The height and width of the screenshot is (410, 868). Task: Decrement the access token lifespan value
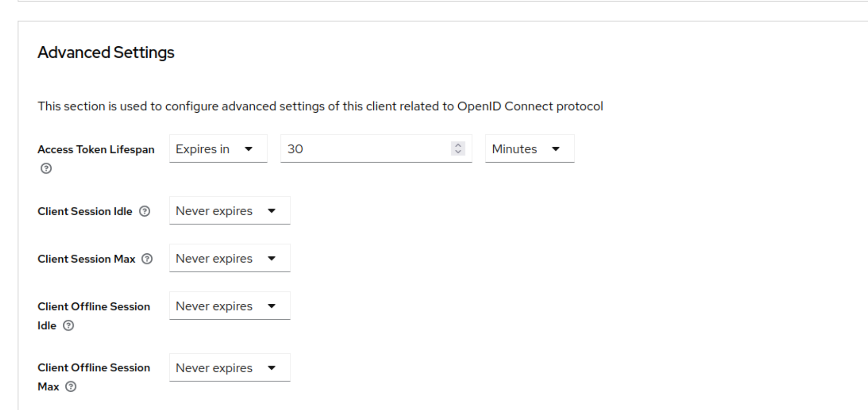coord(458,152)
